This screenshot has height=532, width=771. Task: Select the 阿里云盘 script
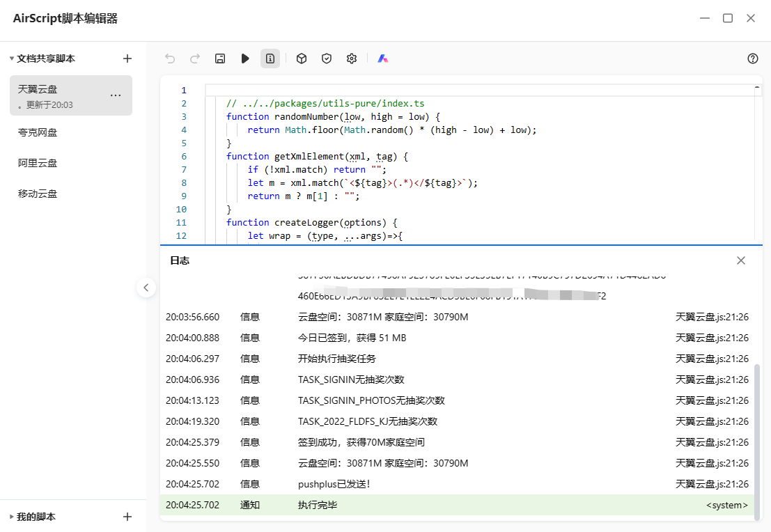point(38,163)
